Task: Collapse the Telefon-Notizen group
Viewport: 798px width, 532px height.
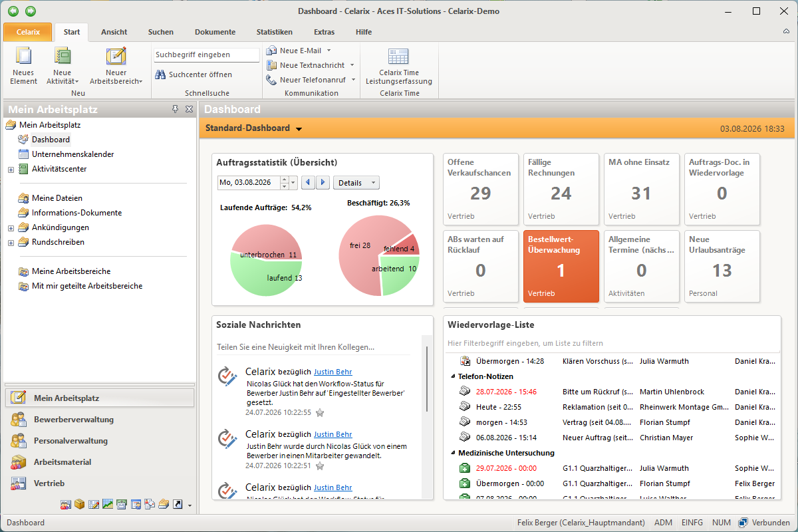Action: click(453, 376)
